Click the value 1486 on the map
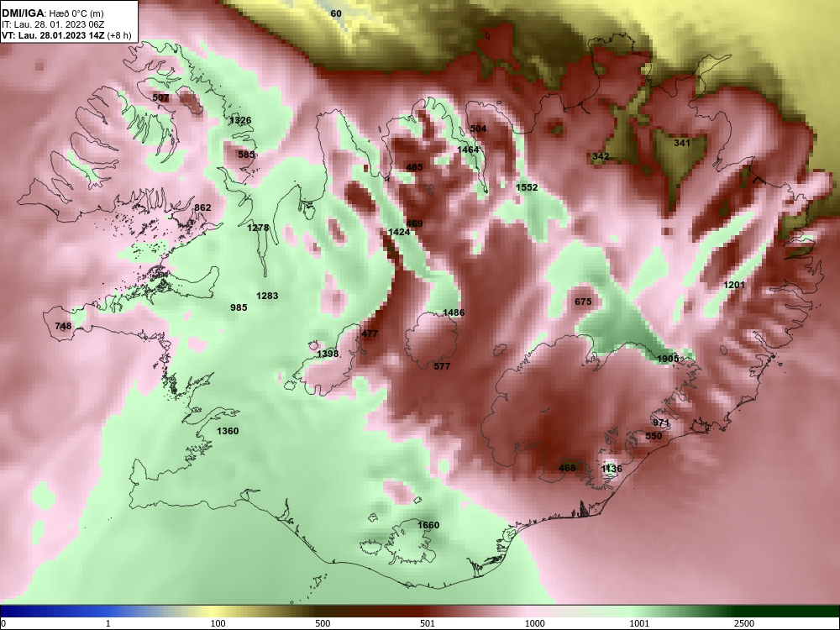840x630 pixels. coord(454,312)
